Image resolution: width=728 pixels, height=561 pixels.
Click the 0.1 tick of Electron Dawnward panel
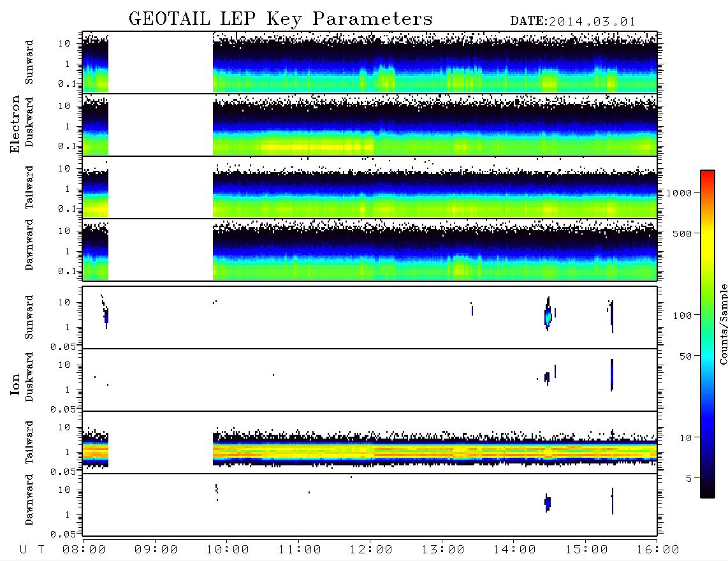pyautogui.click(x=68, y=271)
